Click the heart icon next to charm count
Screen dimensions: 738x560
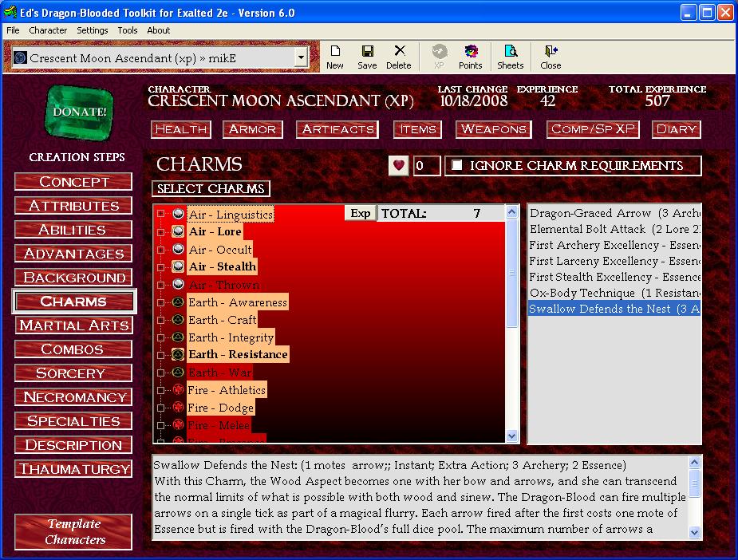click(x=398, y=166)
